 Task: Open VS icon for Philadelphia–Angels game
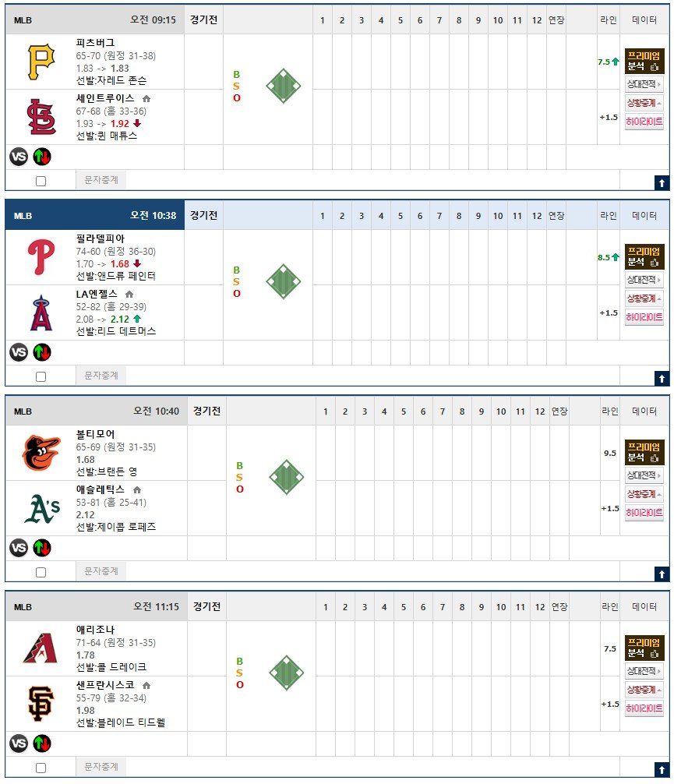click(x=19, y=352)
